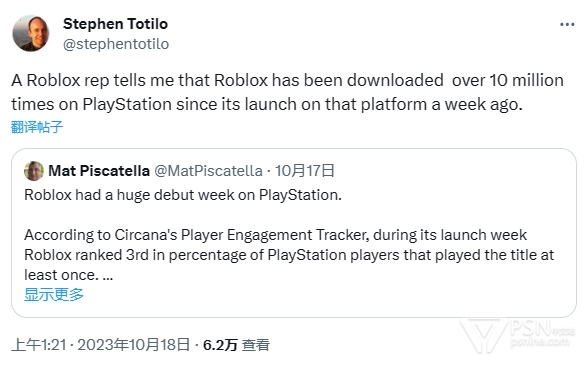Click the 'least once. ...' truncated text
The image size is (587, 365).
pyautogui.click(x=69, y=275)
